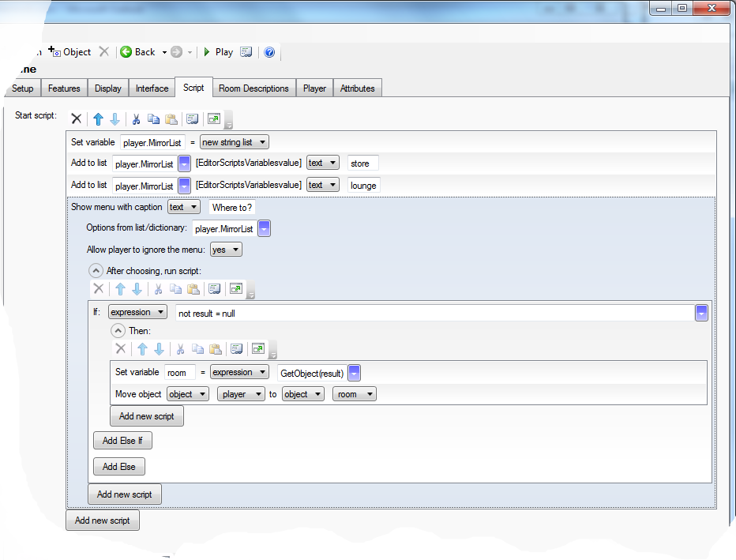Collapse the 'Then:' script section
Viewport: 736px width, 560px height.
118,331
